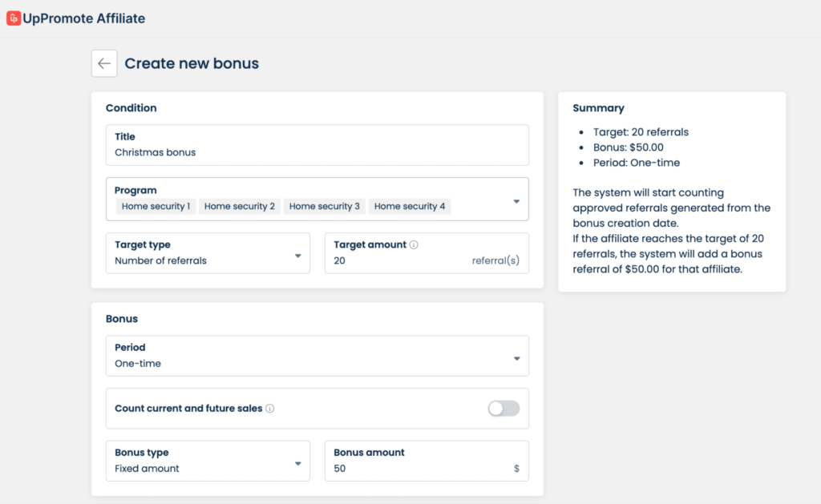Click the Title field with Christmas bonus
The height and width of the screenshot is (504, 821).
pyautogui.click(x=317, y=152)
